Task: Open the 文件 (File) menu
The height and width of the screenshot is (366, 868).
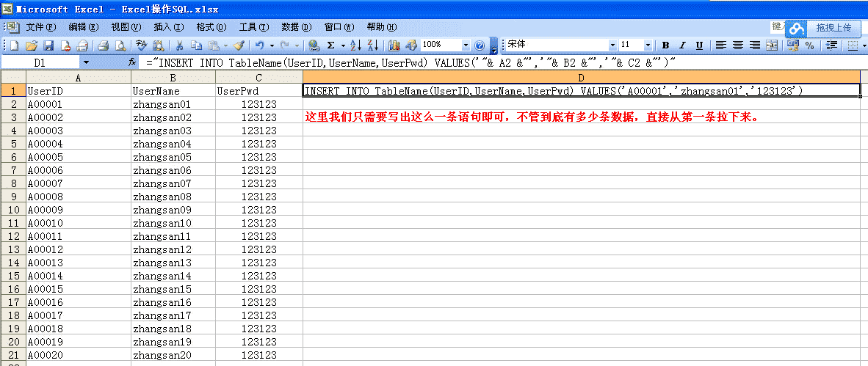Action: click(41, 27)
